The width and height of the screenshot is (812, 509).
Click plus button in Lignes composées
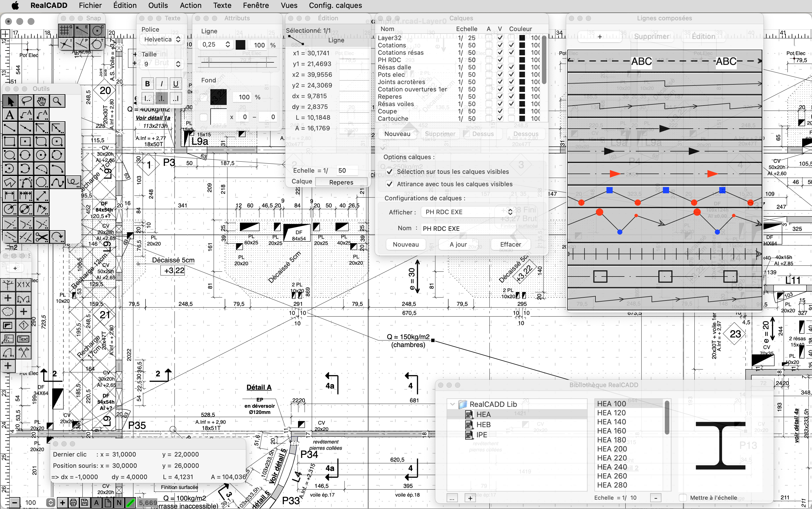coord(600,37)
